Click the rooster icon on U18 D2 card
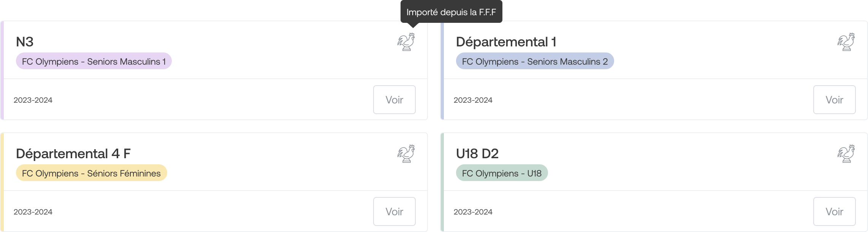This screenshot has width=868, height=232. [846, 154]
